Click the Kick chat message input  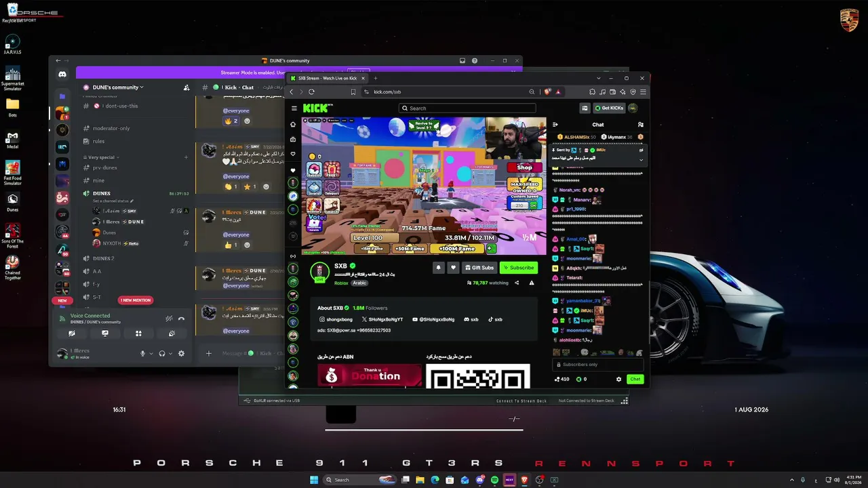click(597, 365)
